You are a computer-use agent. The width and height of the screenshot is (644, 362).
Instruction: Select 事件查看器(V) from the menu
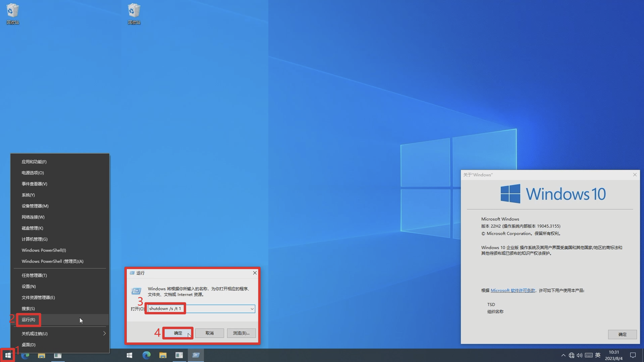[60, 184]
